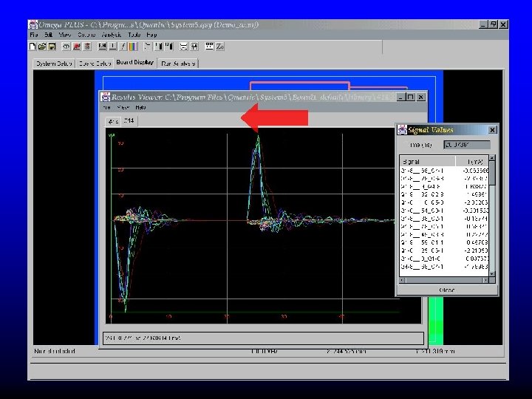Screen dimensions: 532x399
Task: Click the Zo zoom toolbar icon
Action: click(219, 46)
